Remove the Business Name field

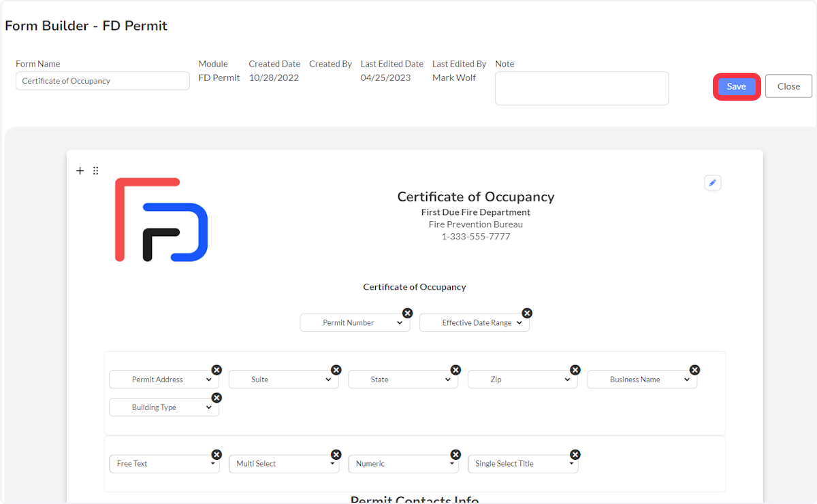click(694, 370)
